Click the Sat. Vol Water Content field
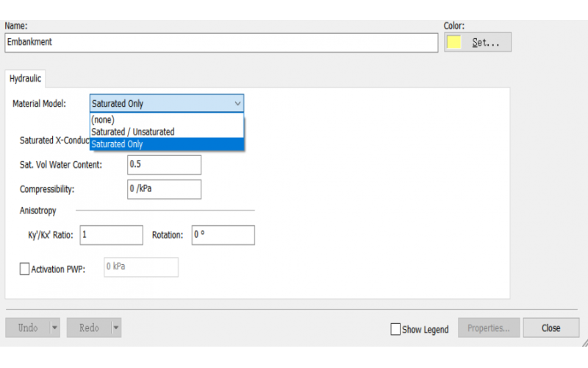This screenshot has height=368, width=588. (x=163, y=164)
